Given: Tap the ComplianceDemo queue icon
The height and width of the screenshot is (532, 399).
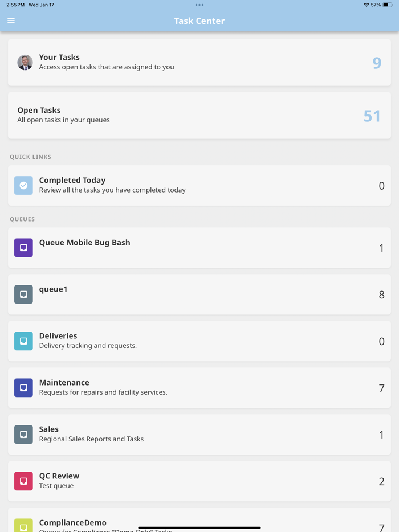Looking at the screenshot, I should pos(23,525).
